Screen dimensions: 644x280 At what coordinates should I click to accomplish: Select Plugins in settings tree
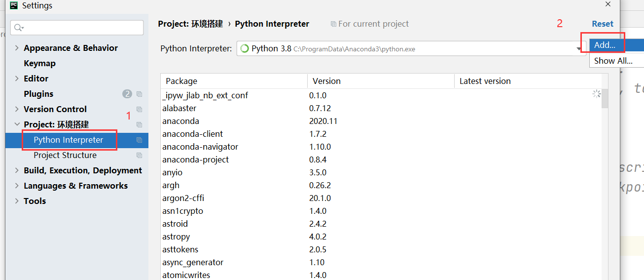click(x=38, y=94)
